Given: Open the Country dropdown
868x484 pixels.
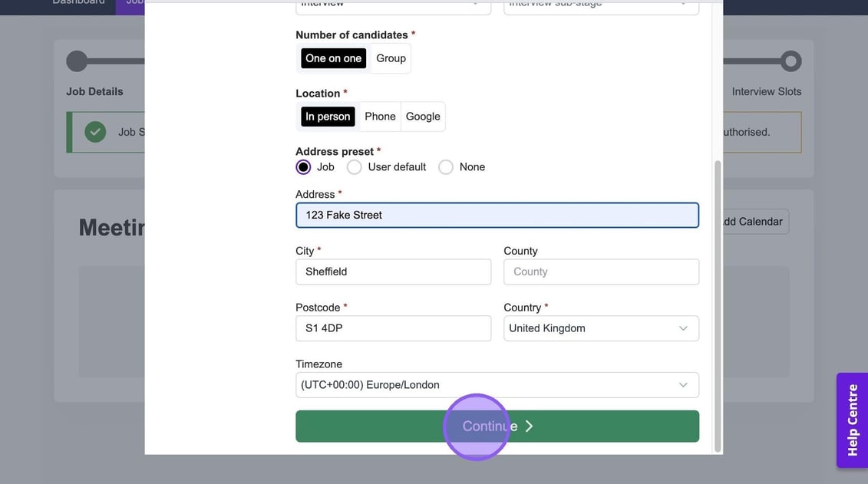Looking at the screenshot, I should pos(601,328).
